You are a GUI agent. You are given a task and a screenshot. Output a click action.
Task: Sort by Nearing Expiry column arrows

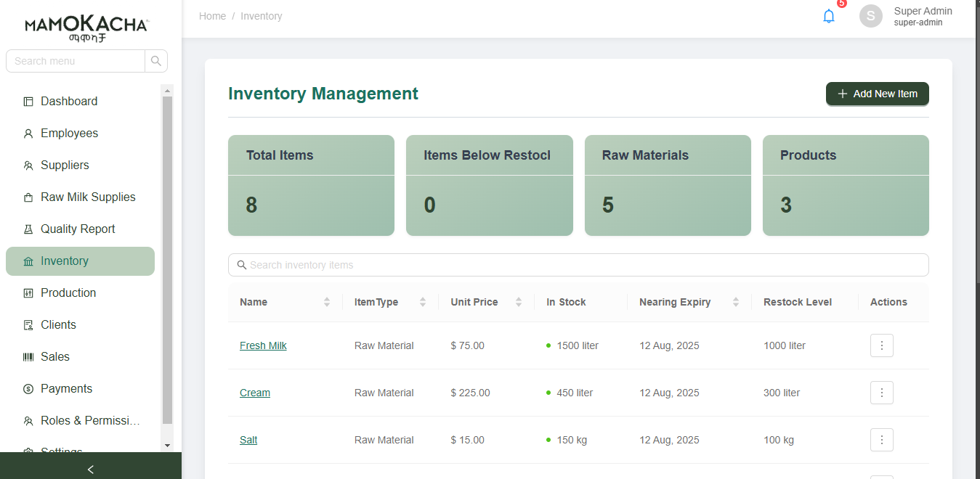[x=736, y=302]
